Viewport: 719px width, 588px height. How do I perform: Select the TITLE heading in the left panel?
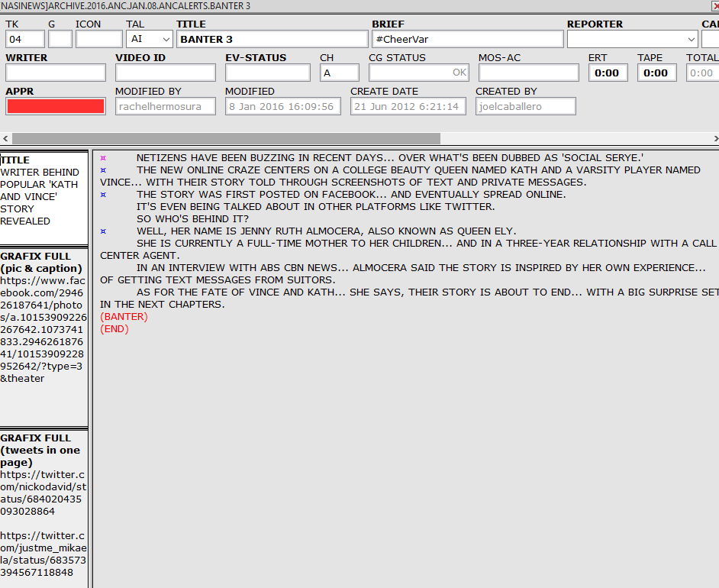point(15,160)
